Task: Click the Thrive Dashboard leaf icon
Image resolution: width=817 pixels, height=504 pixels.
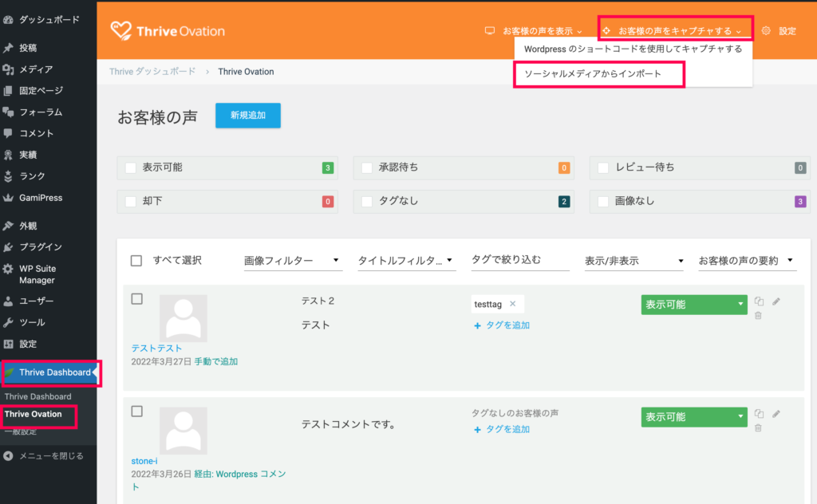Action: [x=10, y=372]
